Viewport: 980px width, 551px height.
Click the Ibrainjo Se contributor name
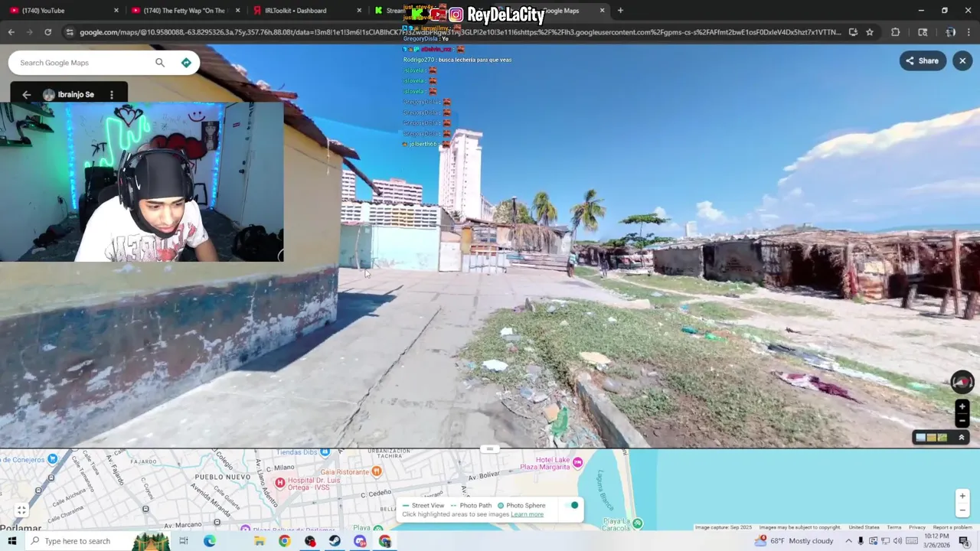76,95
